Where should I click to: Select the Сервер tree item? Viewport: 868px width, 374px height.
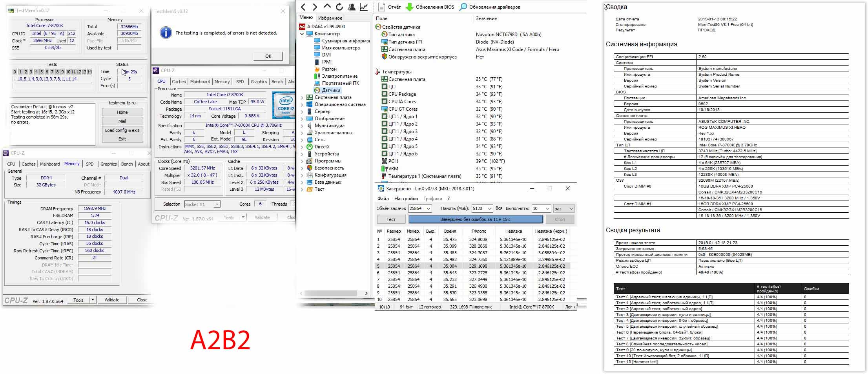click(x=318, y=111)
